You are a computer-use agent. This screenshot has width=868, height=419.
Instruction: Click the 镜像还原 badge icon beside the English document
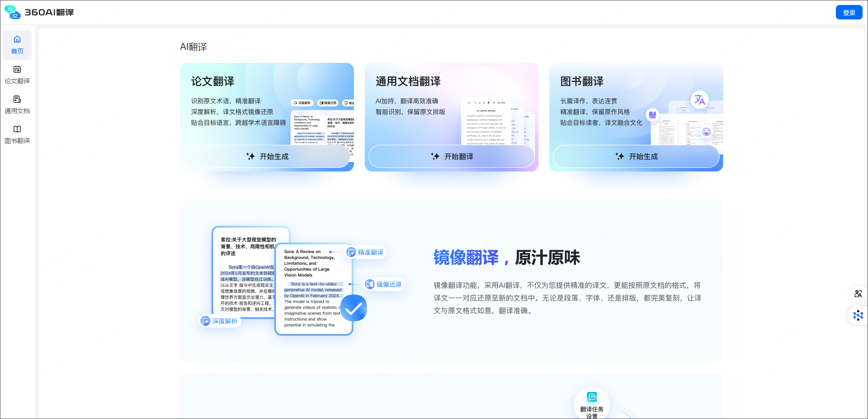[x=370, y=284]
